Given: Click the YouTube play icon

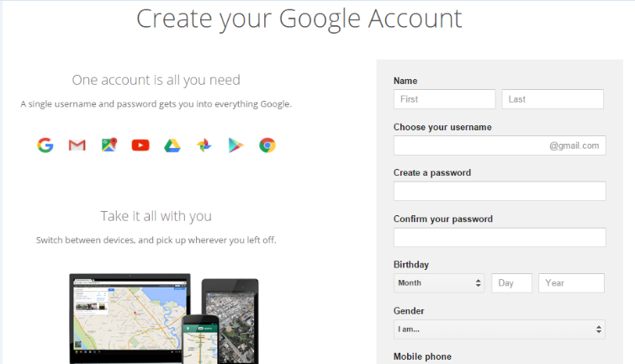Looking at the screenshot, I should coord(140,145).
